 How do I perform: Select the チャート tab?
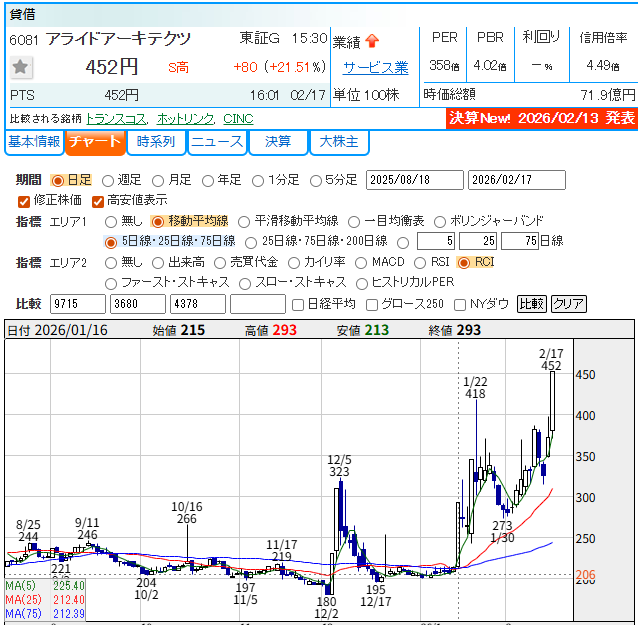95,142
